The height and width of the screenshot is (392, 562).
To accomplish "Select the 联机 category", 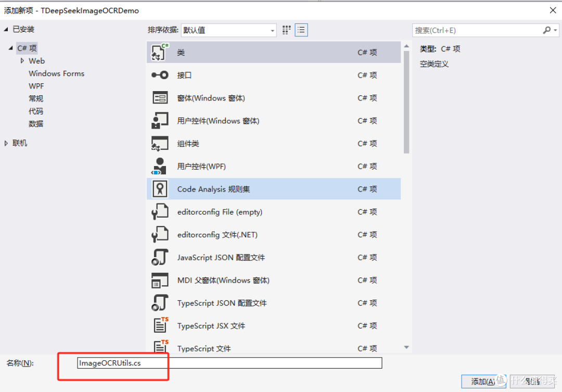I will coord(20,143).
